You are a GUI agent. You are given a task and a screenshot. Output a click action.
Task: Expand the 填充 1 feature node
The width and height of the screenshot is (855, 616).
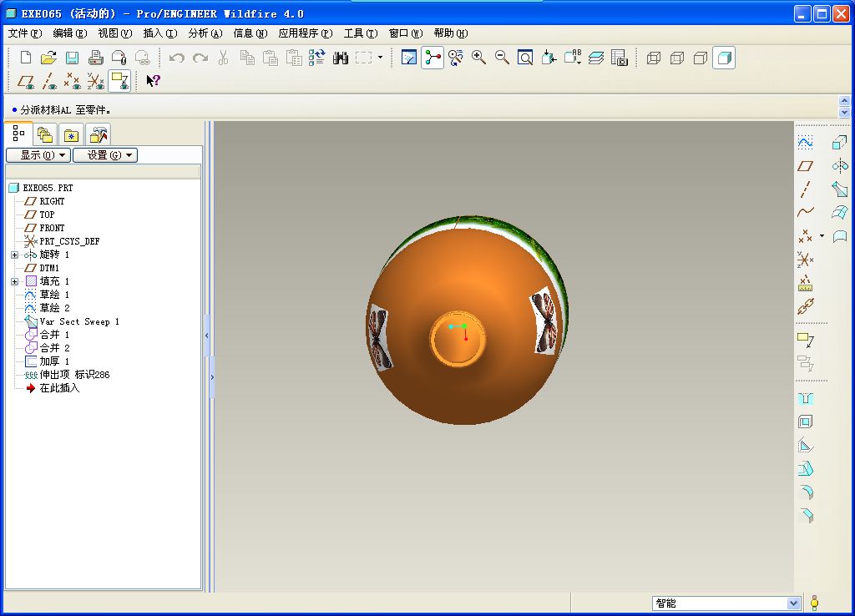click(x=15, y=281)
